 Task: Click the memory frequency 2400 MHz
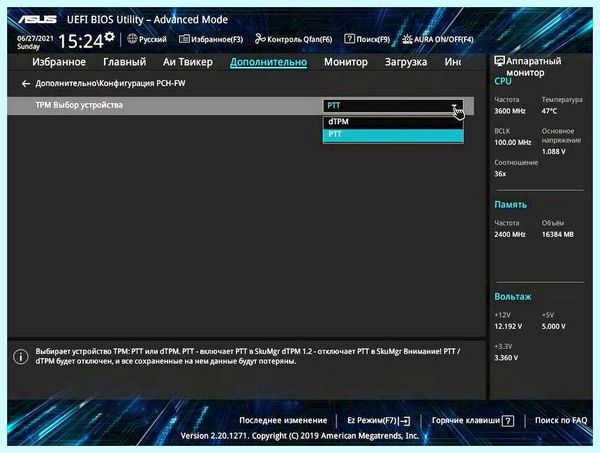coord(510,234)
